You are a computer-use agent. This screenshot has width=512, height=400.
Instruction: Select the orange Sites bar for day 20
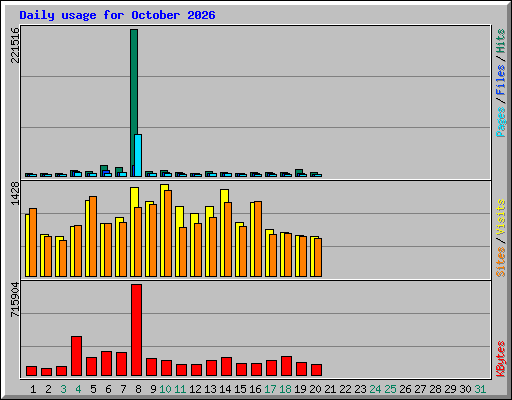click(318, 257)
